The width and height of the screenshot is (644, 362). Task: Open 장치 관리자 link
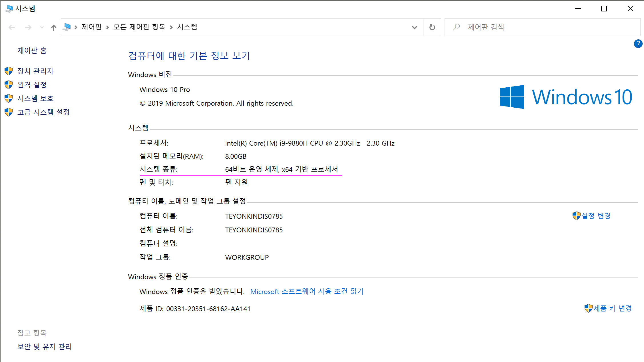[x=35, y=71]
